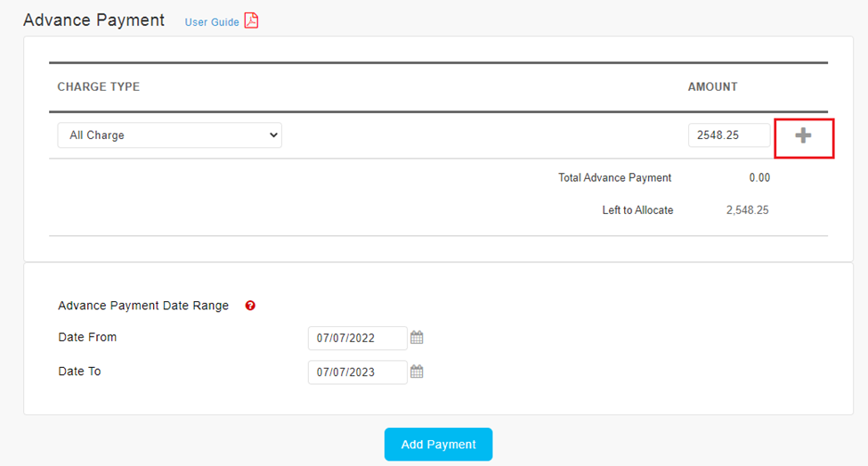Open the User Guide PDF icon
868x466 pixels.
(251, 20)
